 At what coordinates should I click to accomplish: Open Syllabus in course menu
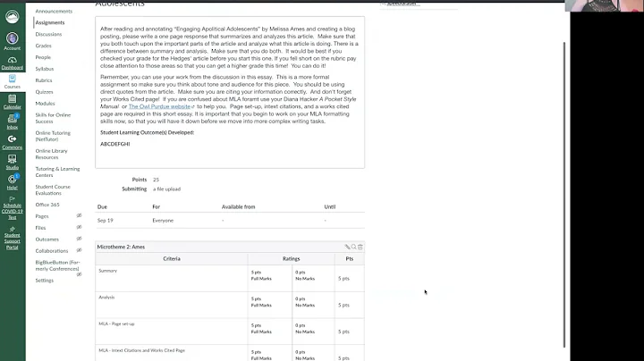[x=45, y=69]
